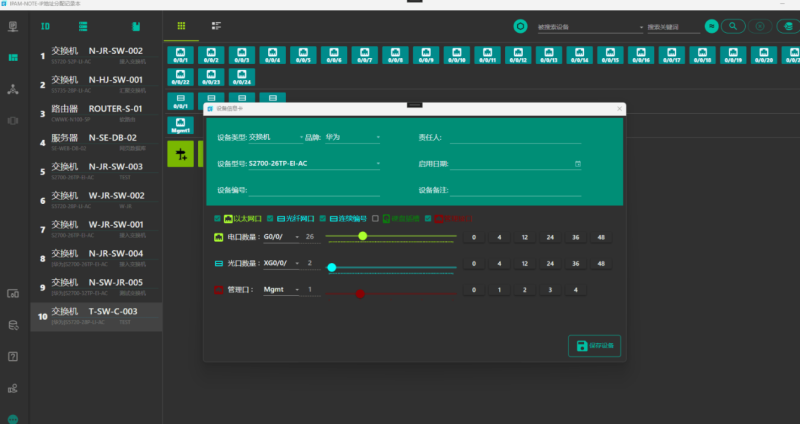Click the 保存设备 save button
This screenshot has width=800, height=424.
pyautogui.click(x=594, y=346)
